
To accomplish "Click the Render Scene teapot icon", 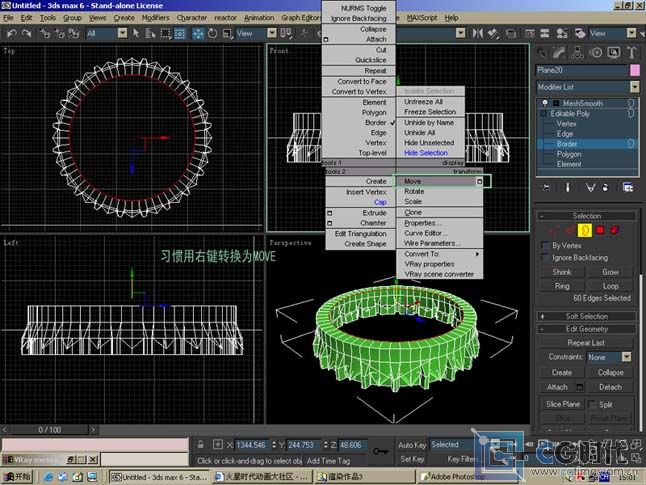I will click(580, 33).
